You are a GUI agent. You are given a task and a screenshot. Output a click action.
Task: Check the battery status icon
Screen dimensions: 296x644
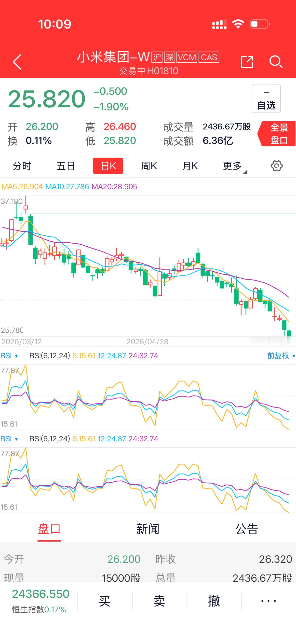(x=260, y=24)
